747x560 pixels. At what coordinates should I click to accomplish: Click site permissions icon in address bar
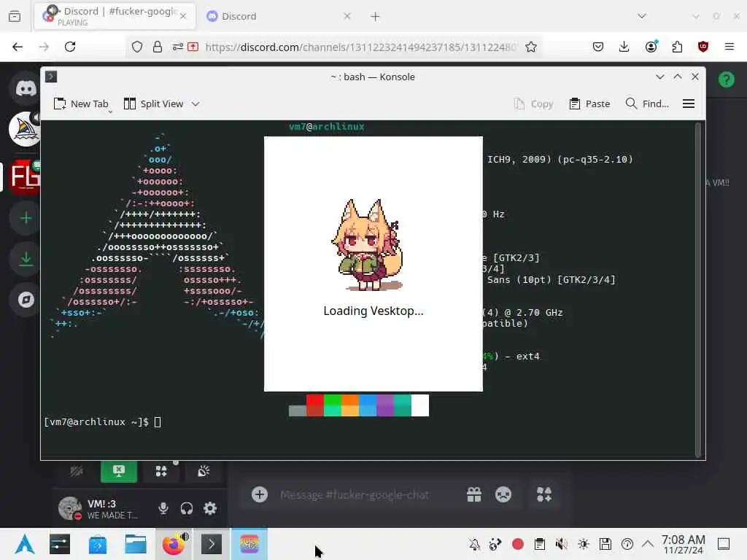click(x=178, y=47)
